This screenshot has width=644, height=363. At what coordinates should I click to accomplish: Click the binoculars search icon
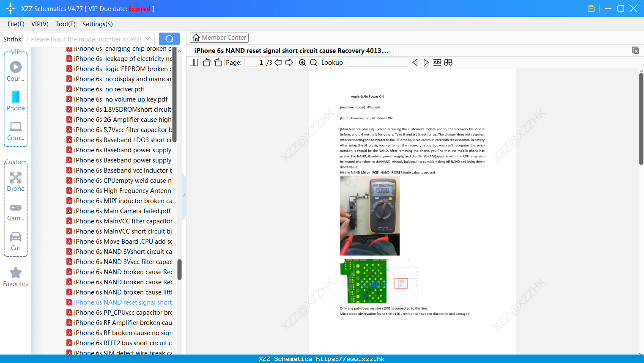point(448,63)
